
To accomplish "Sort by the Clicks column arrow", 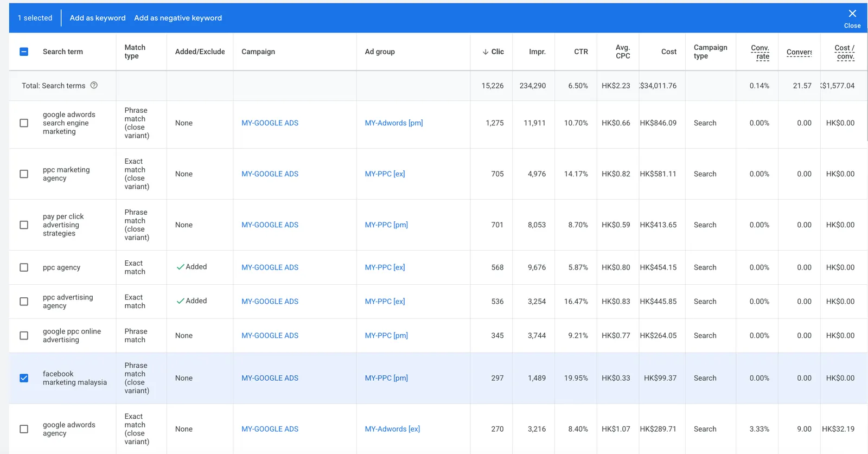I will pyautogui.click(x=486, y=52).
